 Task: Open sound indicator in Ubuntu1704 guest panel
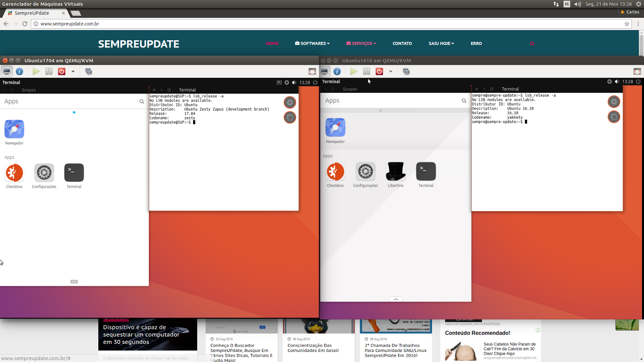(294, 82)
